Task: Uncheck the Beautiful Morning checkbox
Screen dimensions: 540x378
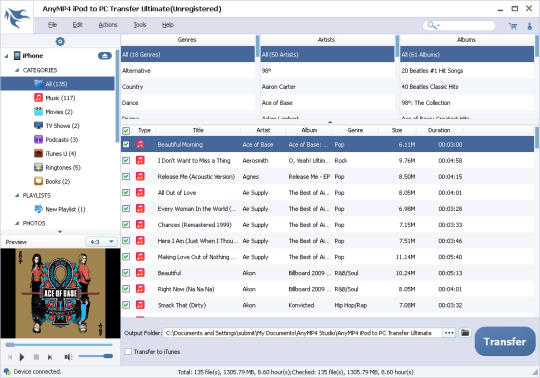Action: click(x=126, y=144)
